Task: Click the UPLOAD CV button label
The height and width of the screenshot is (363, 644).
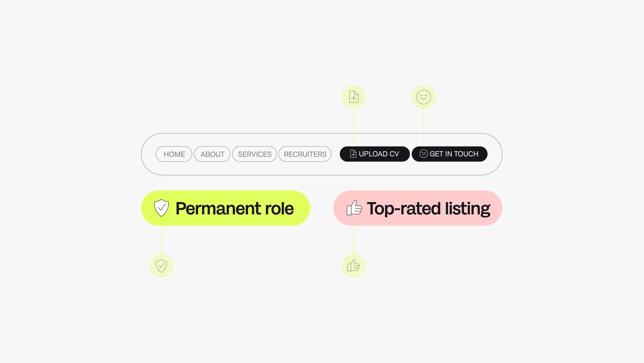Action: [x=379, y=154]
